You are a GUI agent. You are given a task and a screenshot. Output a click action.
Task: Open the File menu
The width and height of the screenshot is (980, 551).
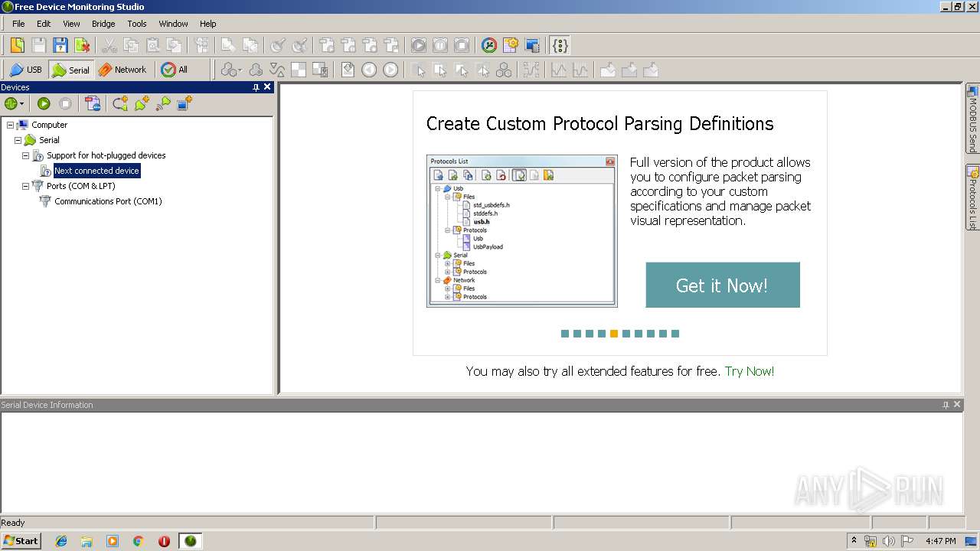[18, 24]
